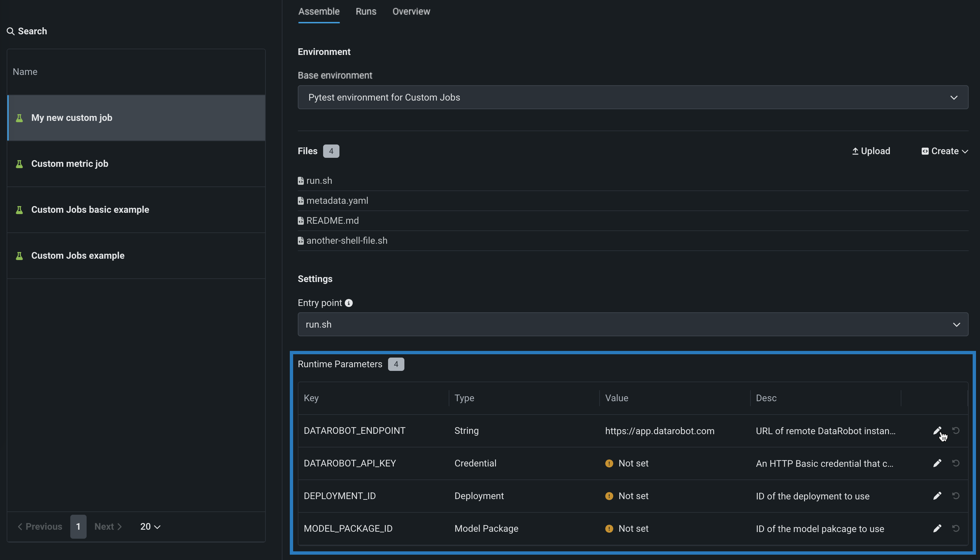The image size is (980, 560).
Task: Expand the Entry point run.sh dropdown
Action: tap(633, 324)
